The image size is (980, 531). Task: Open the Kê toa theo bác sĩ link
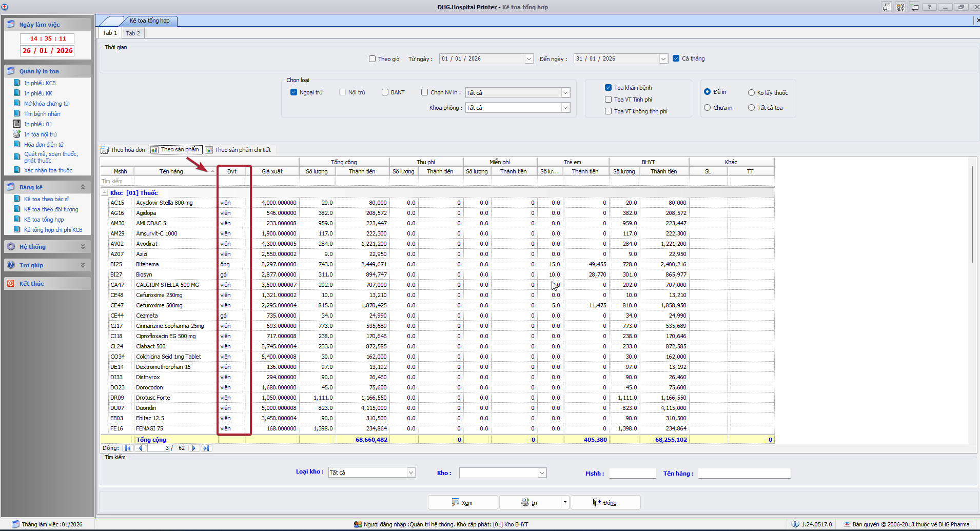click(46, 199)
